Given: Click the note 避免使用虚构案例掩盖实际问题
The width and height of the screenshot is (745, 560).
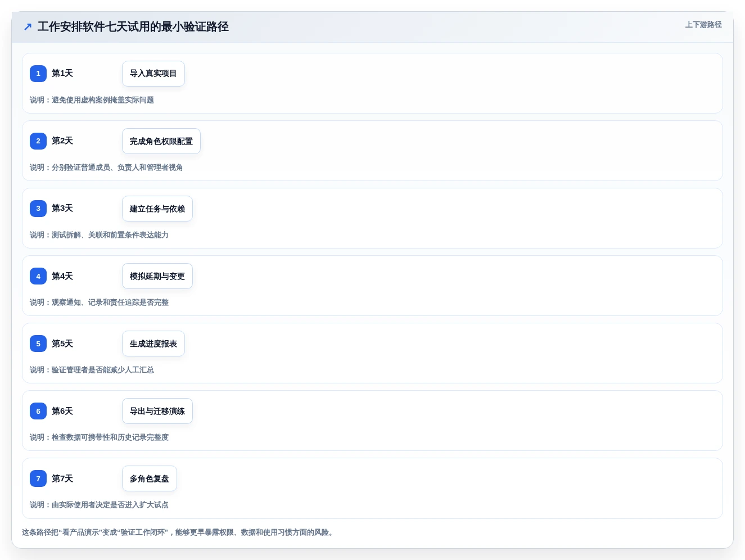Looking at the screenshot, I should click(x=103, y=100).
